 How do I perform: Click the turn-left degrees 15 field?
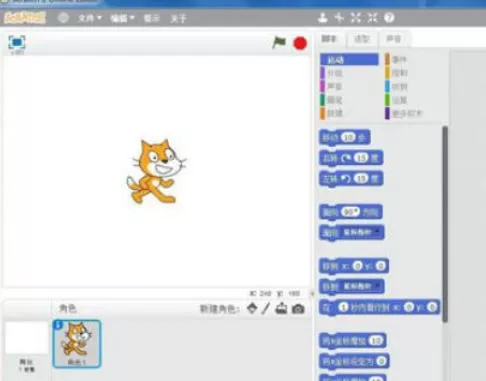361,179
